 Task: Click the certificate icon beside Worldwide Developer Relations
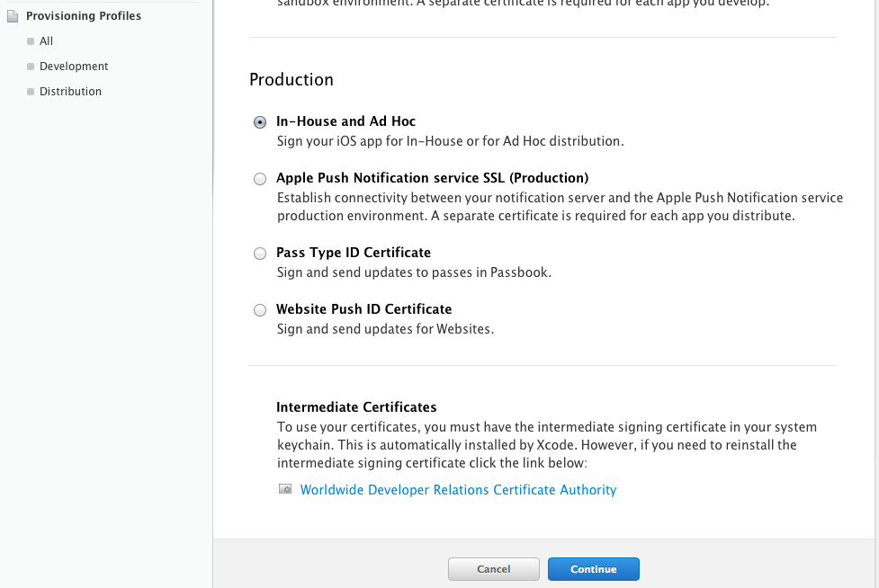(x=285, y=490)
